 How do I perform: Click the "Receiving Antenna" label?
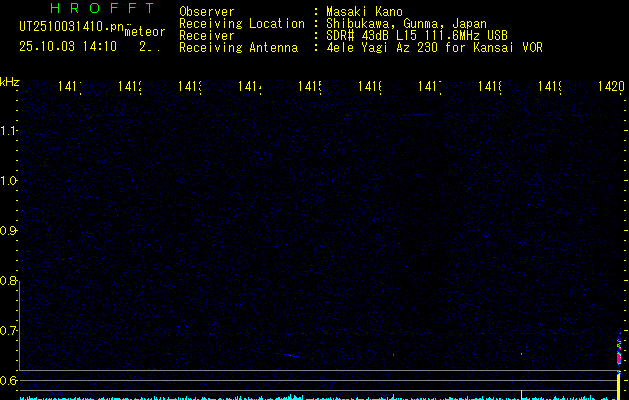pos(239,48)
